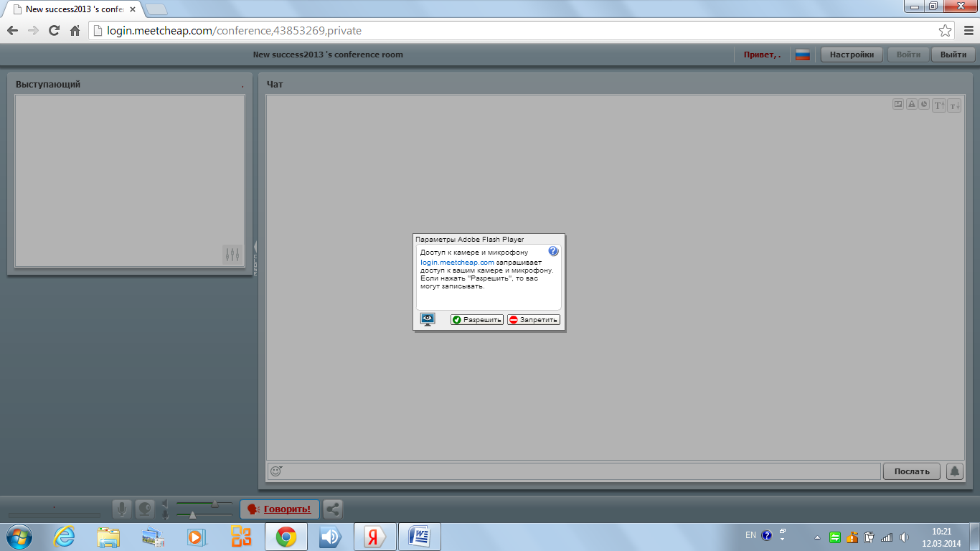
Task: Click the clock history icon in chat toolbar
Action: (924, 104)
